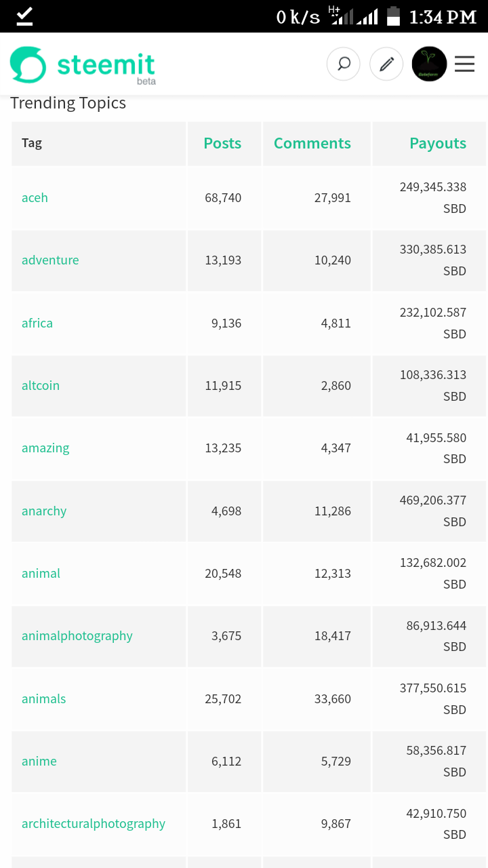Image resolution: width=488 pixels, height=868 pixels.
Task: Tap the mobile signal strength icon
Action: pyautogui.click(x=367, y=16)
